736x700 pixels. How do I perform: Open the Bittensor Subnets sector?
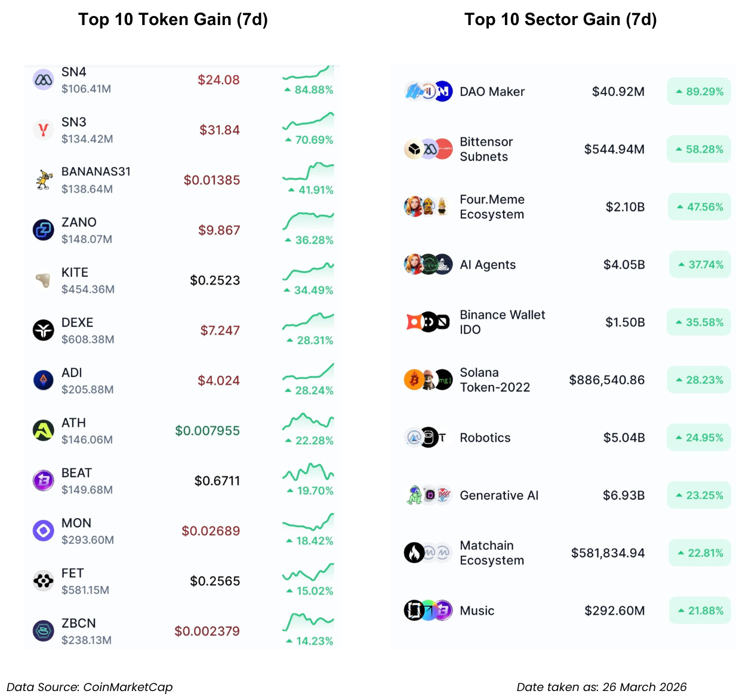click(486, 149)
